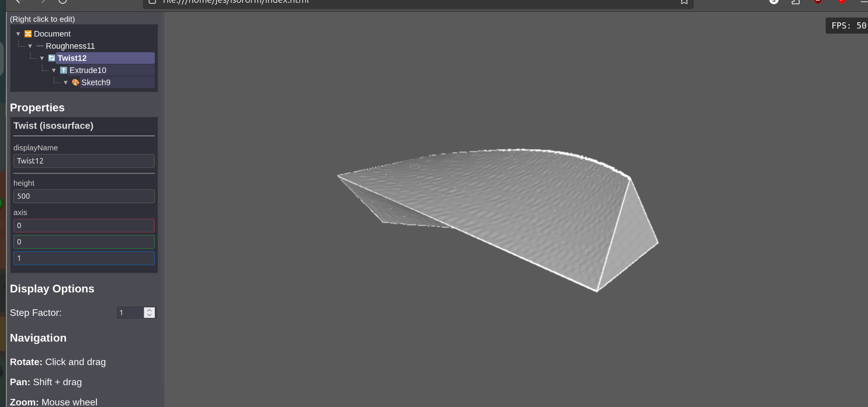Collapse the Roughness11 node arrow
Image resolution: width=868 pixels, height=407 pixels.
(30, 46)
